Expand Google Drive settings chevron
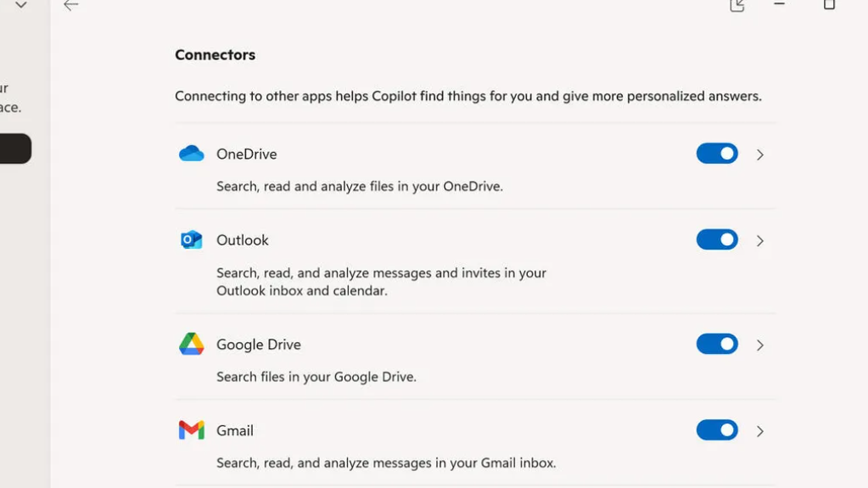Screen dimensions: 868x488 (x=760, y=345)
